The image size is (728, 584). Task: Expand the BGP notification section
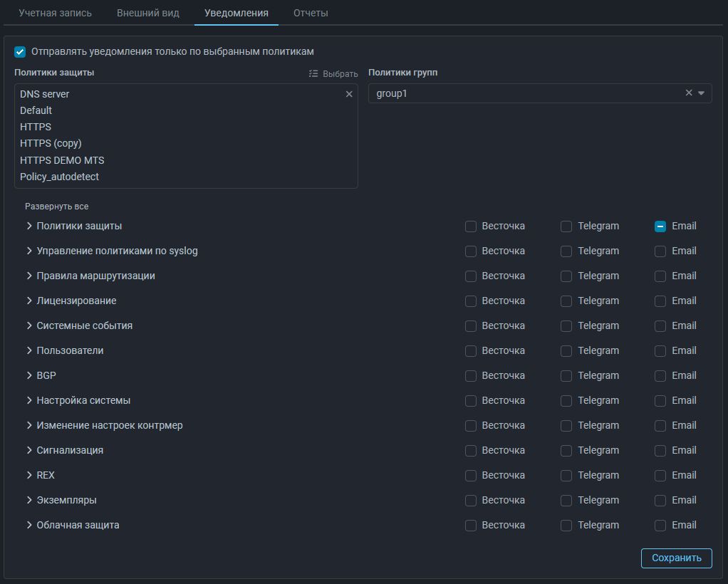(29, 375)
